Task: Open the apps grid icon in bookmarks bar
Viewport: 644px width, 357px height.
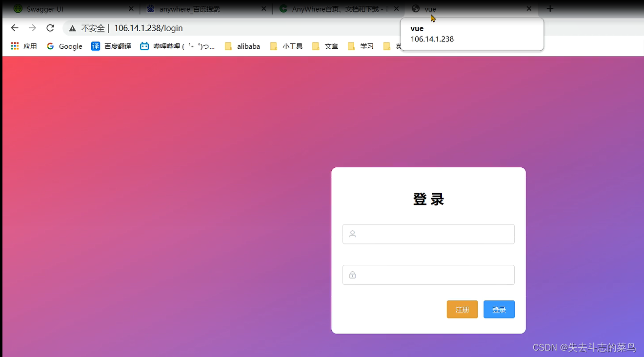Action: click(x=15, y=46)
